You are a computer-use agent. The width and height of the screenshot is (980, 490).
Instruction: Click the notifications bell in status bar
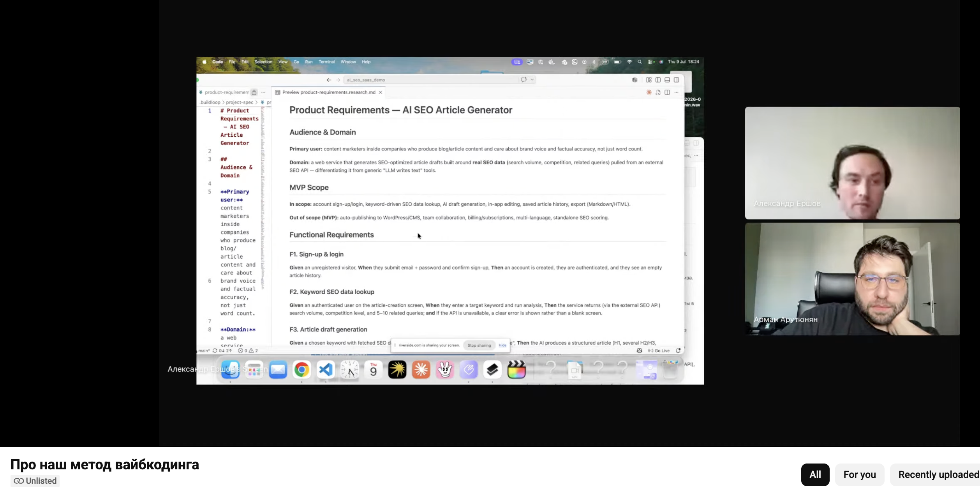coord(678,351)
